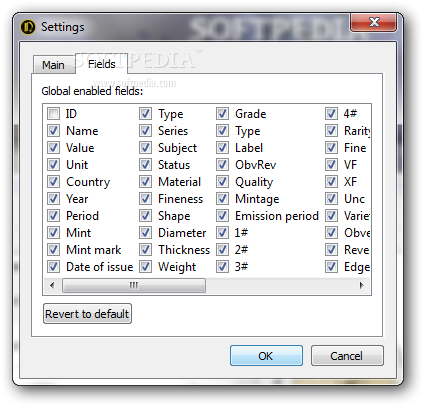Disable the Label field

(222, 148)
